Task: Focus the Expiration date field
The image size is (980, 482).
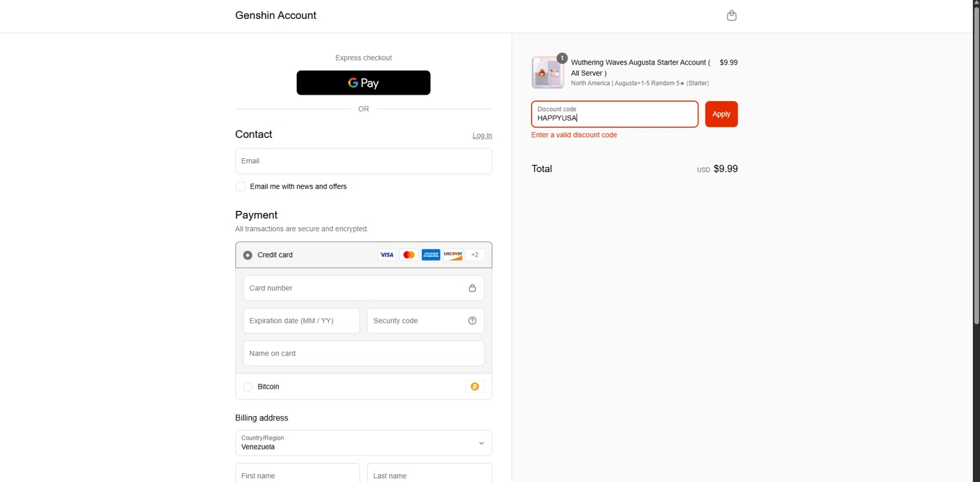Action: [x=301, y=321]
